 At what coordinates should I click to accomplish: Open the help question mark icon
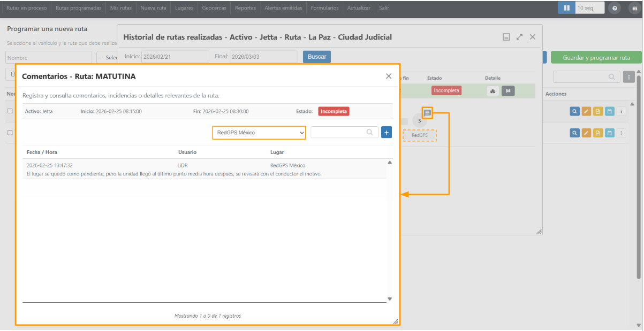pyautogui.click(x=615, y=8)
